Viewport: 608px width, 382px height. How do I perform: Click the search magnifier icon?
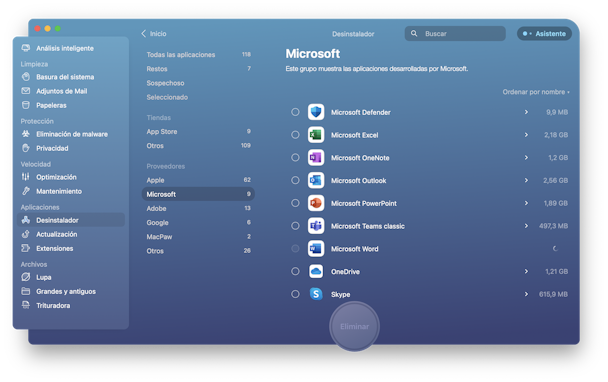click(414, 33)
